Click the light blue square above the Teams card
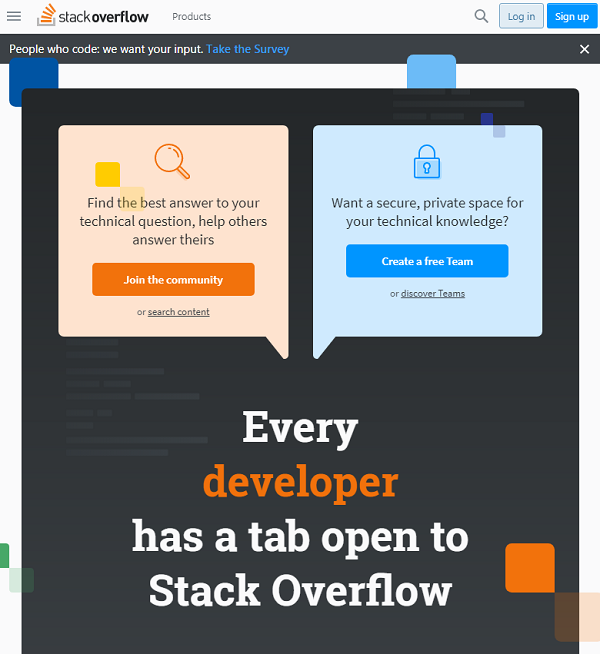The image size is (600, 654). (431, 72)
